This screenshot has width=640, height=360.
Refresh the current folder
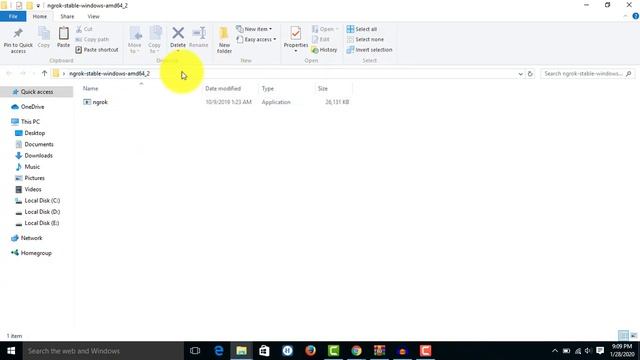pos(530,74)
